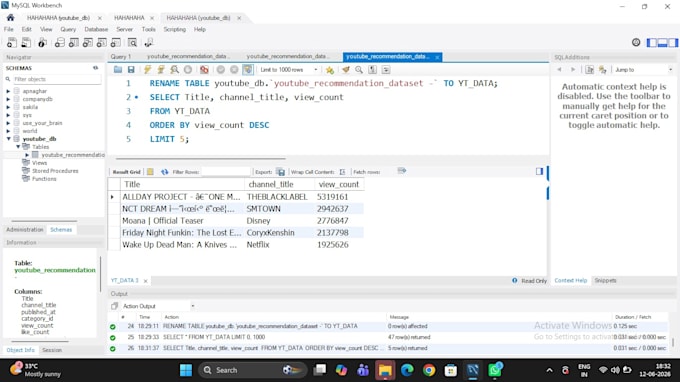680x382 pixels.
Task: Create a new stored procedure icon
Action: coord(101,42)
